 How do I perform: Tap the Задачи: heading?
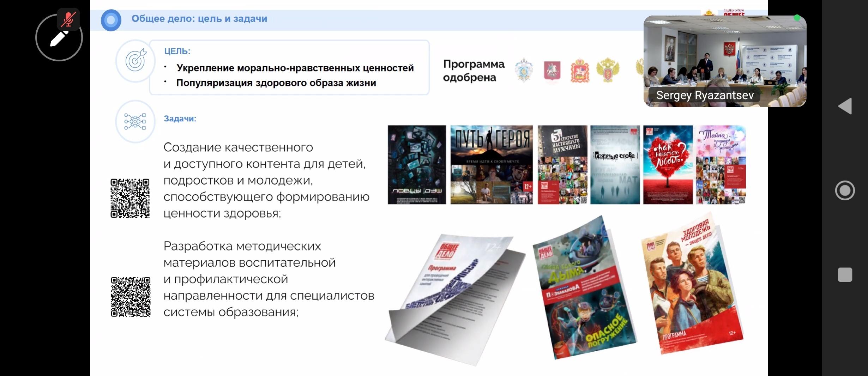pyautogui.click(x=180, y=119)
